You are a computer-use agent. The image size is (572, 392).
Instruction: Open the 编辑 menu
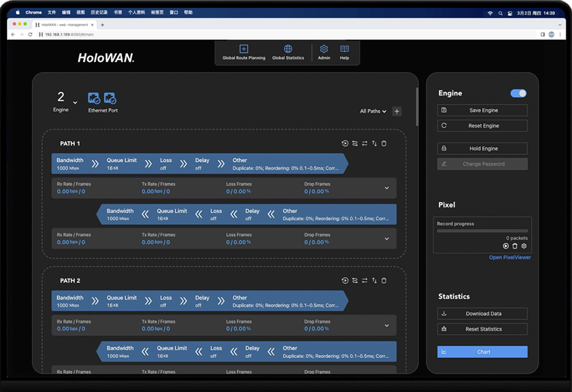coord(66,13)
